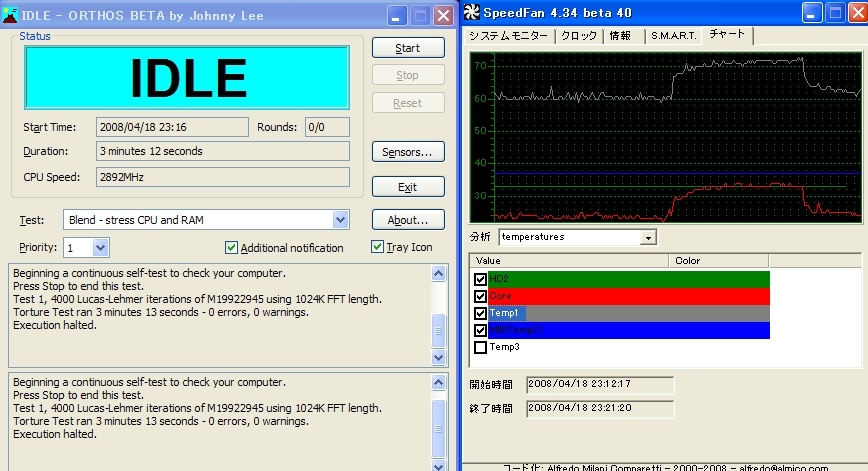Click the blue MB(Temp2) color bar
Image resolution: width=868 pixels, height=471 pixels.
coord(629,330)
